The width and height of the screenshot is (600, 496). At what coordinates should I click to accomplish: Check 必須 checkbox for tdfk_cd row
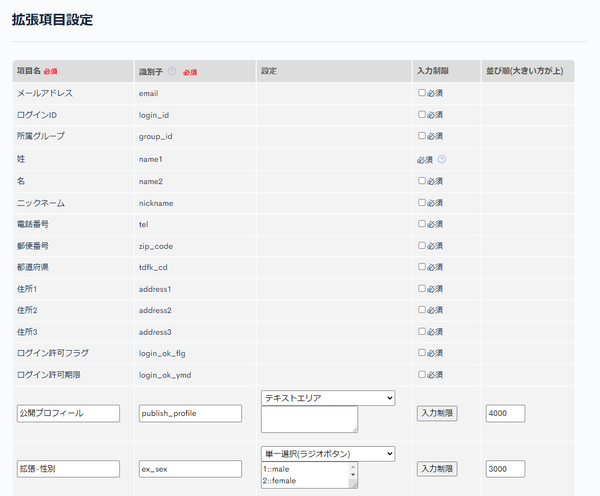422,266
